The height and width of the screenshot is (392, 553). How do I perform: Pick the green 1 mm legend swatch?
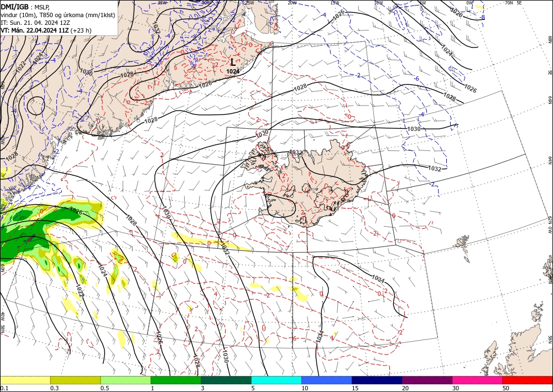point(176,380)
